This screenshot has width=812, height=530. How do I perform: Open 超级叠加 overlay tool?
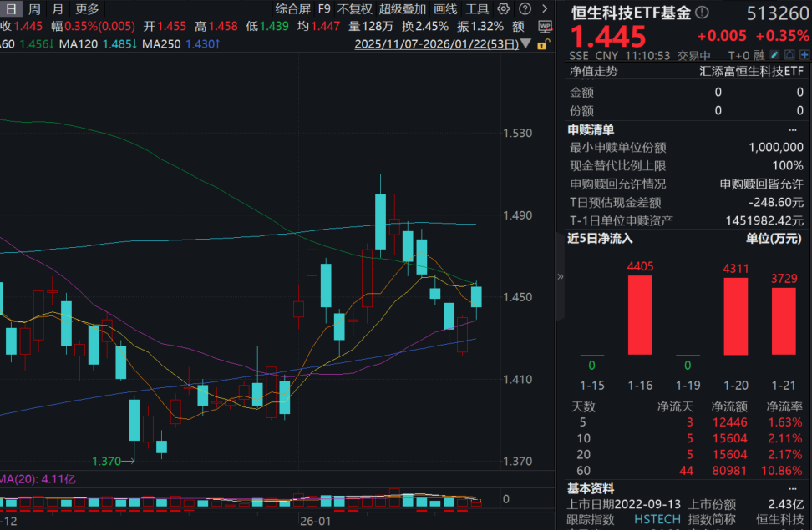click(403, 9)
